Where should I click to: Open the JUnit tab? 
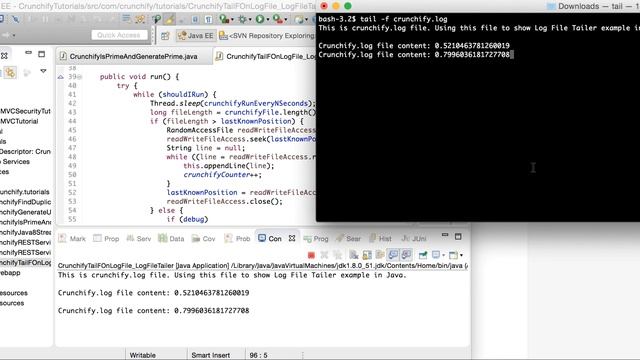[414, 238]
